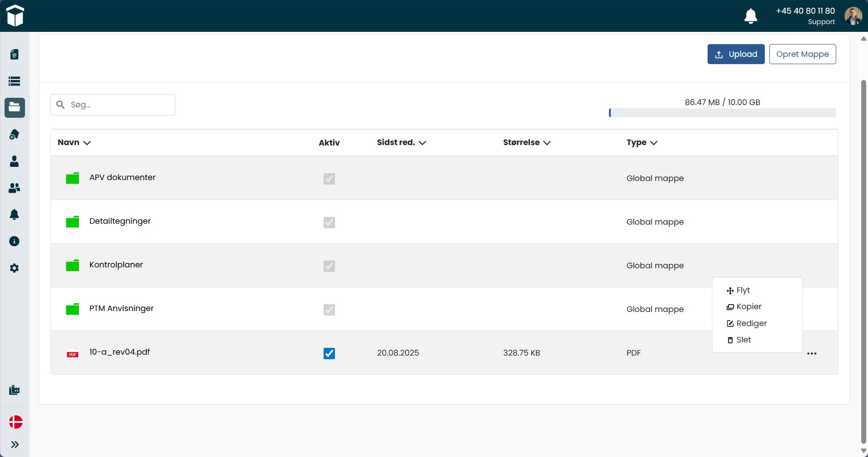868x457 pixels.
Task: Click the info circle sidebar icon
Action: 15,241
